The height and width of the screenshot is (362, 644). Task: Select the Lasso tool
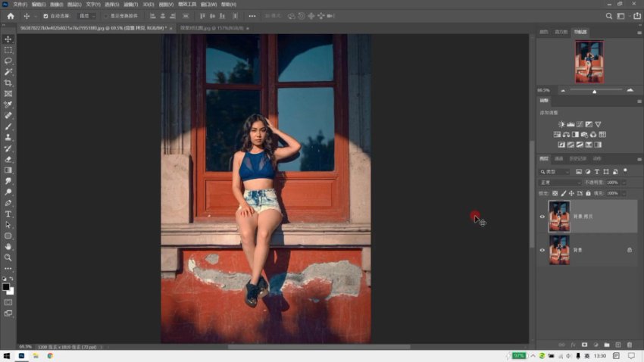[x=8, y=61]
